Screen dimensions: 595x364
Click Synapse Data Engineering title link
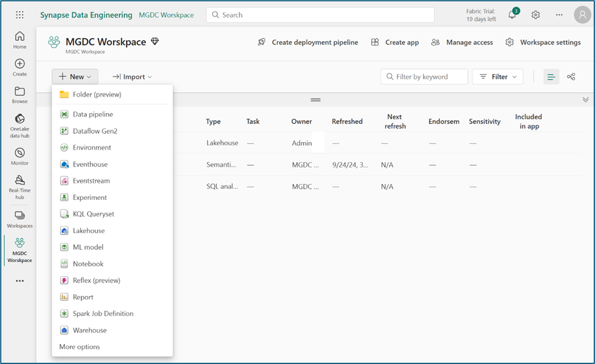(x=86, y=15)
